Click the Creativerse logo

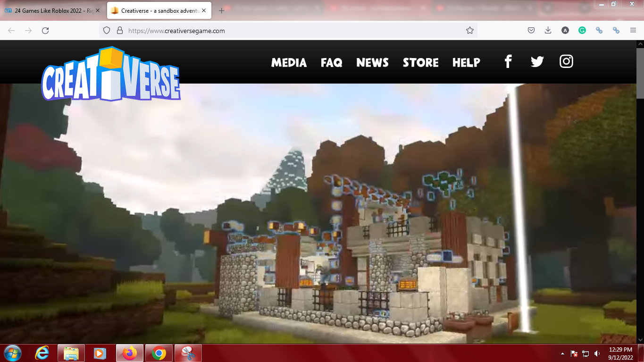coord(111,74)
